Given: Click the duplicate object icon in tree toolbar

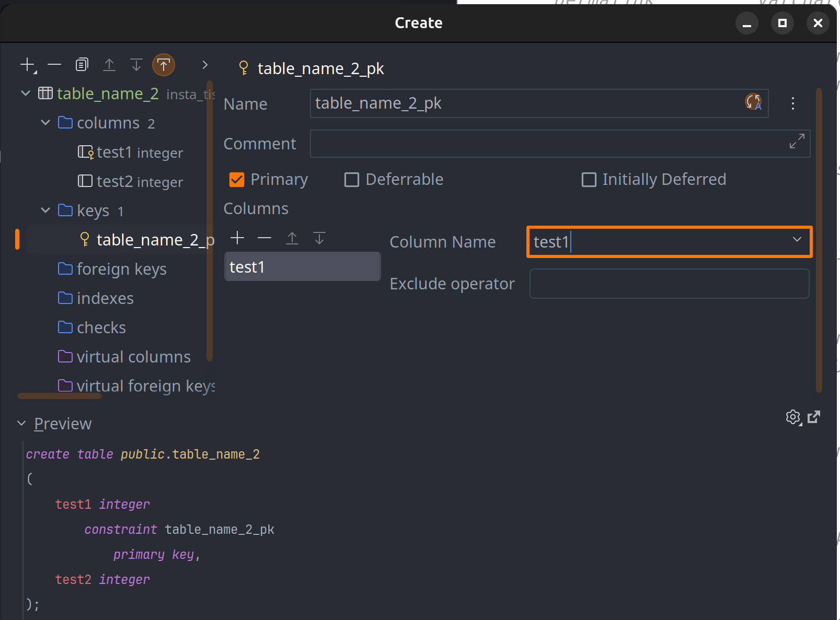Looking at the screenshot, I should point(82,65).
